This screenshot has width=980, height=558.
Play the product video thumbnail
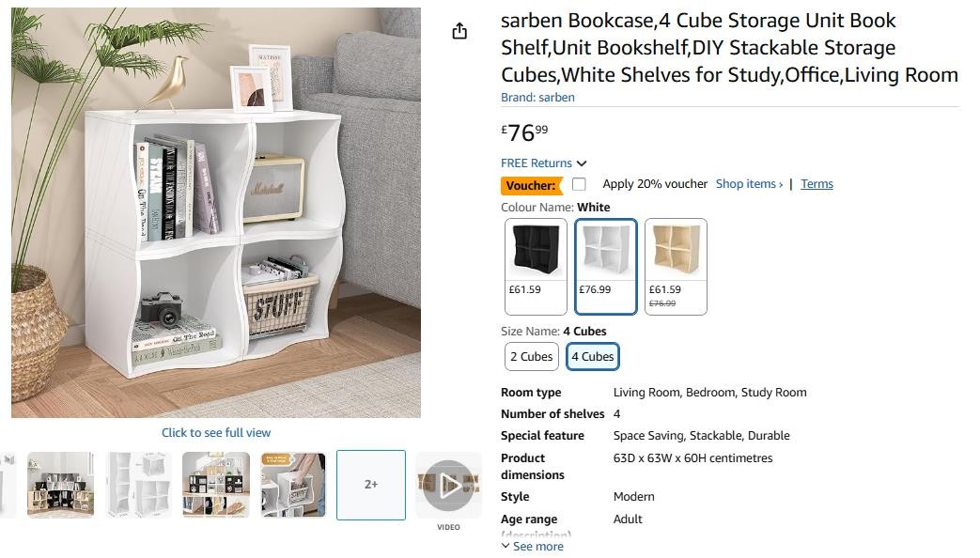(448, 485)
